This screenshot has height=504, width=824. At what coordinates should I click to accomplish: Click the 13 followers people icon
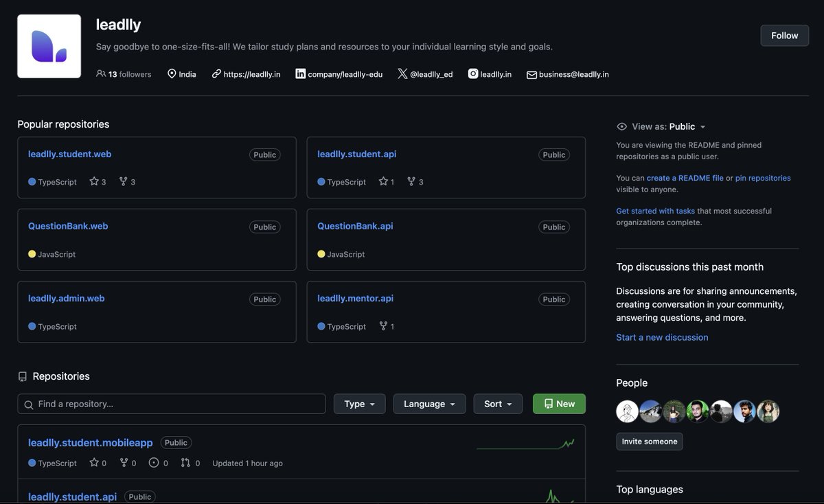point(101,73)
